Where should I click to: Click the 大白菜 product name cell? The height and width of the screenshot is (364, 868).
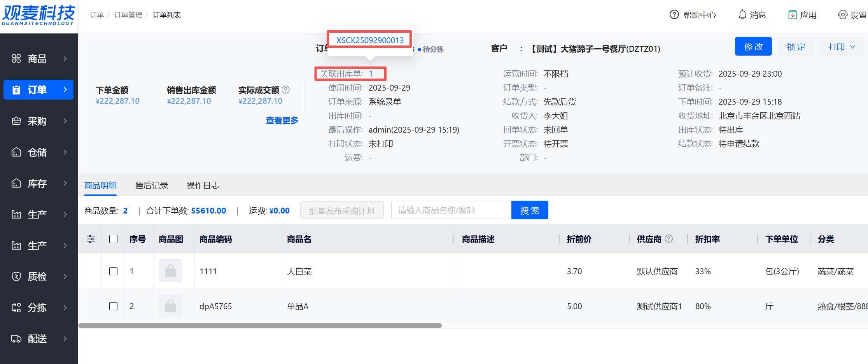tap(299, 271)
